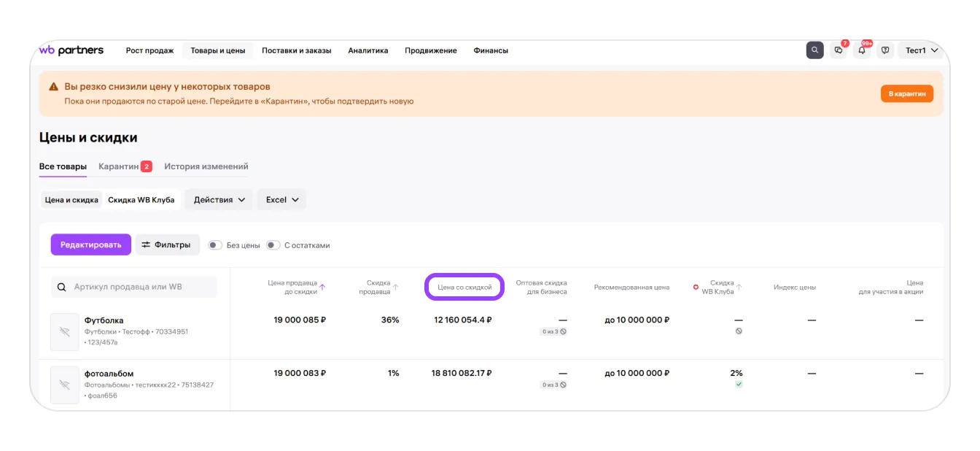Open chat messages icon with badge 7

click(x=839, y=50)
